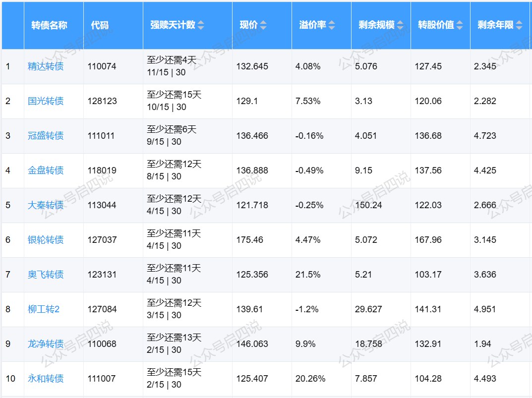532x398 pixels.
Task: Open the 国光转债 bond link
Action: coord(46,101)
